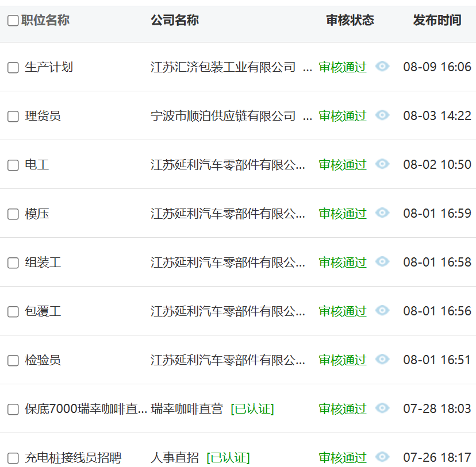Image resolution: width=476 pixels, height=467 pixels.
Task: Open the 保底7000瑞幸咖啡直... job title
Action: [x=86, y=409]
